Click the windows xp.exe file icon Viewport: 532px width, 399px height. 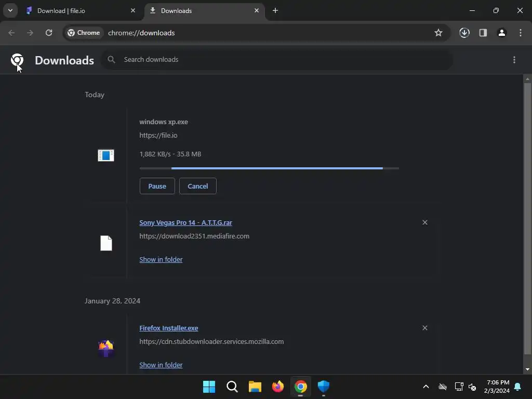click(106, 155)
